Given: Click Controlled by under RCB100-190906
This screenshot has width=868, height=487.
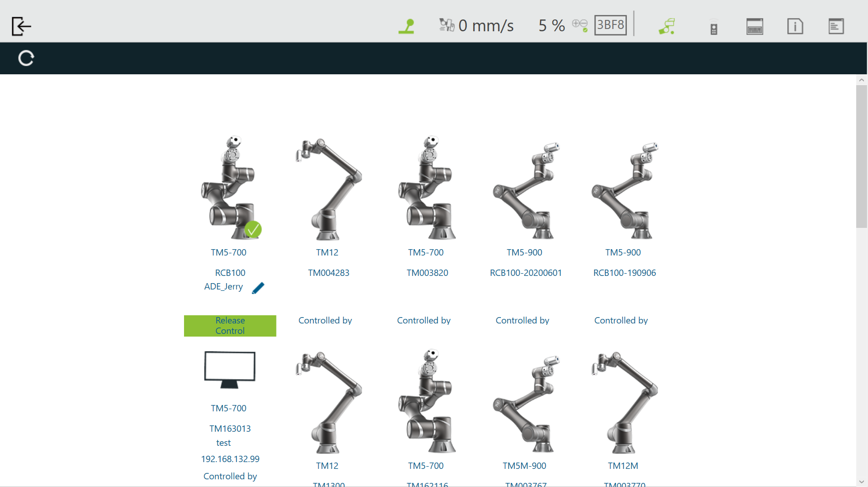Looking at the screenshot, I should tap(621, 320).
